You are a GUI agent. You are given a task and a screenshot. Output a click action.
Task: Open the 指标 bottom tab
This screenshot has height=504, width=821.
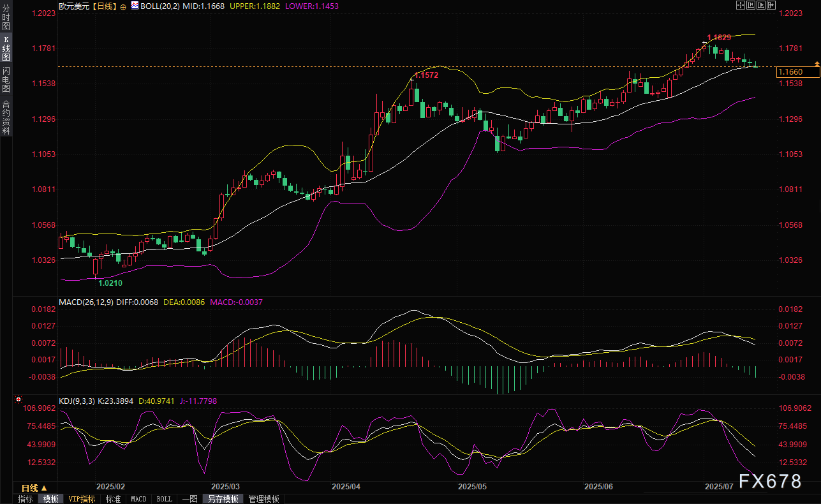coord(26,499)
